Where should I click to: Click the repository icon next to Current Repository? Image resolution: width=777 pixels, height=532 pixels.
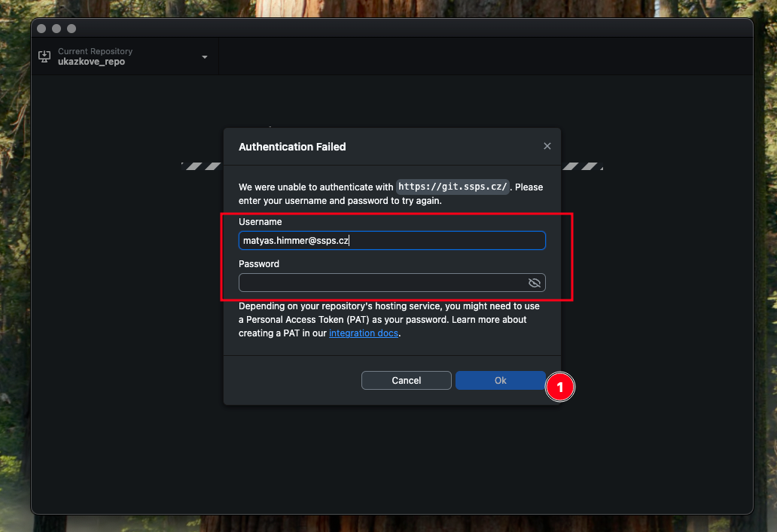[x=44, y=56]
